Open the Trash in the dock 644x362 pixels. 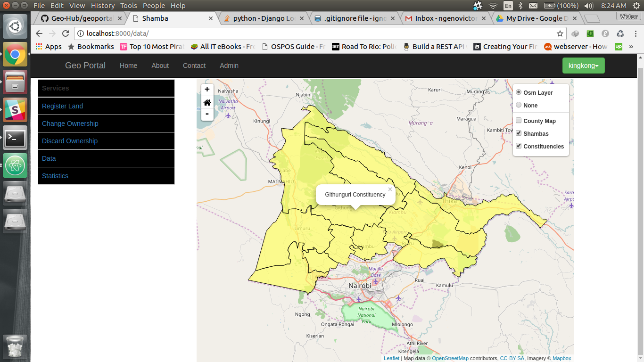click(15, 347)
